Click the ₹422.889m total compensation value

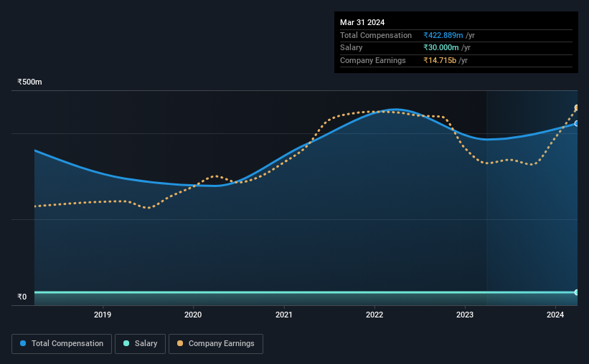click(443, 35)
